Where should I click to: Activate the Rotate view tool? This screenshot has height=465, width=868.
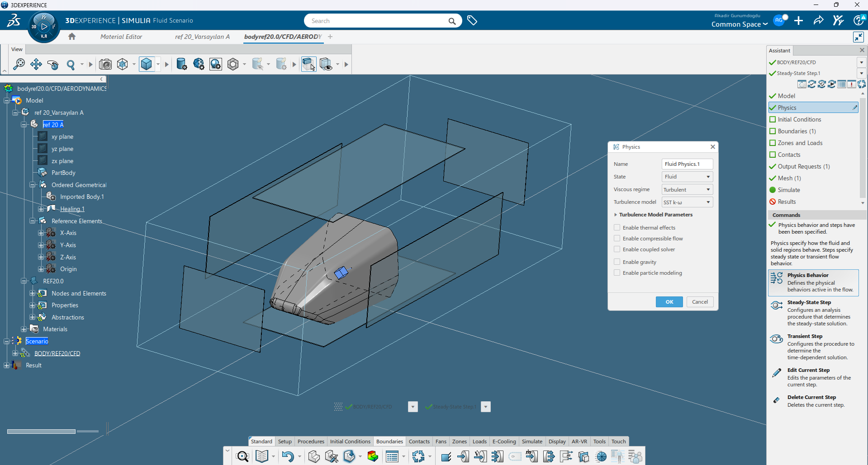pyautogui.click(x=53, y=64)
